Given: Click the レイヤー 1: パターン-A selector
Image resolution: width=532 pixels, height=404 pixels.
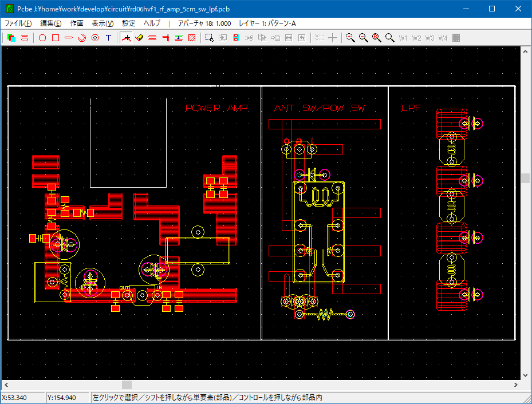Looking at the screenshot, I should point(267,23).
